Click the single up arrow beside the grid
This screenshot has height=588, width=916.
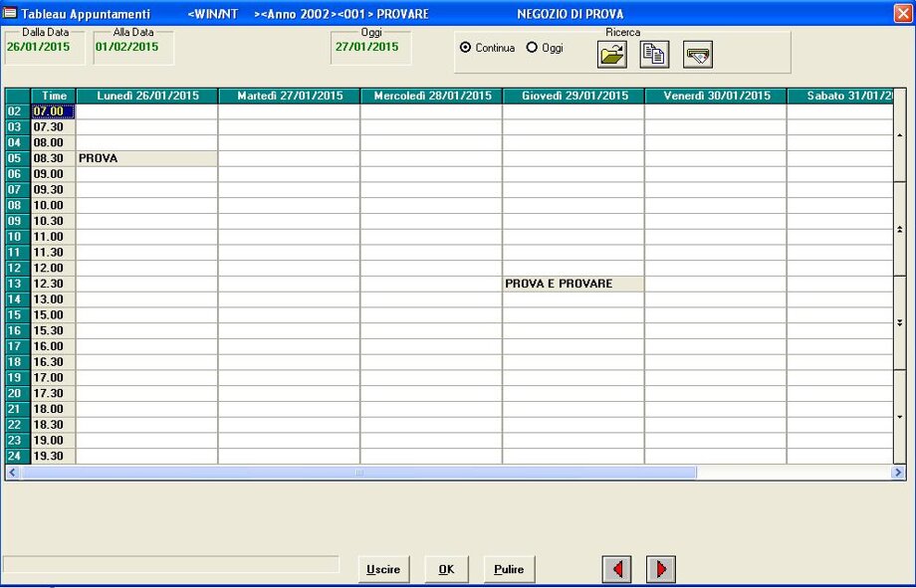[x=899, y=134]
